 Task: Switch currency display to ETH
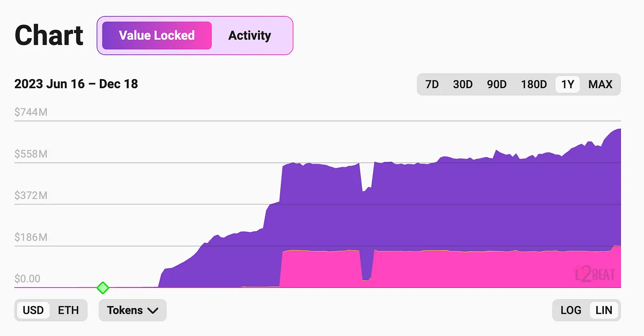click(68, 310)
